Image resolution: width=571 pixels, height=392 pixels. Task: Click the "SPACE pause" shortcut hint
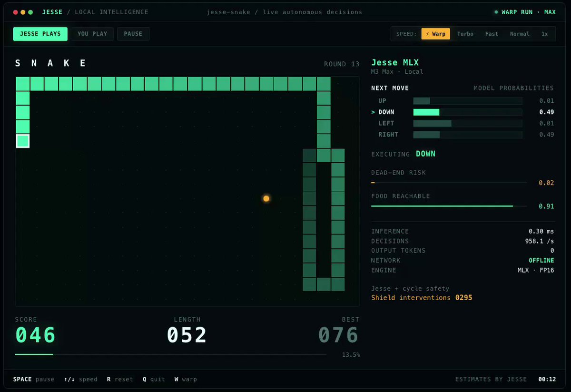(x=34, y=379)
